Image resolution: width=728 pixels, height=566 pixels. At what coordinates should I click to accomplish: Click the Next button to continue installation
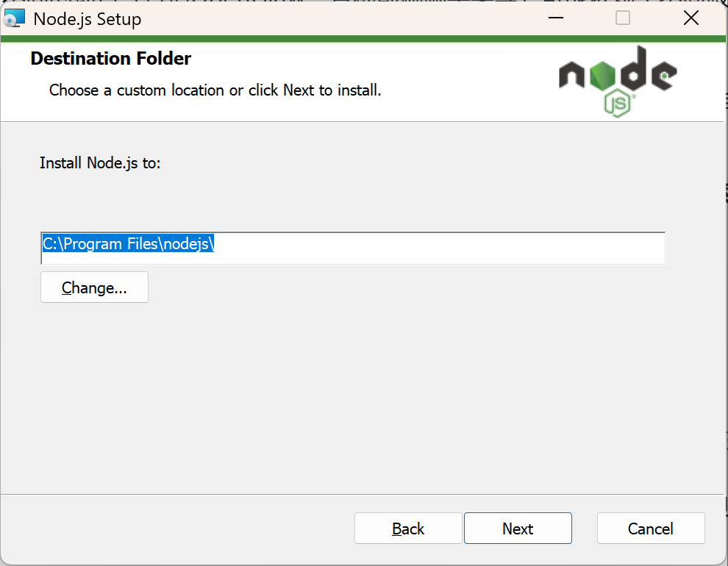[x=518, y=528]
